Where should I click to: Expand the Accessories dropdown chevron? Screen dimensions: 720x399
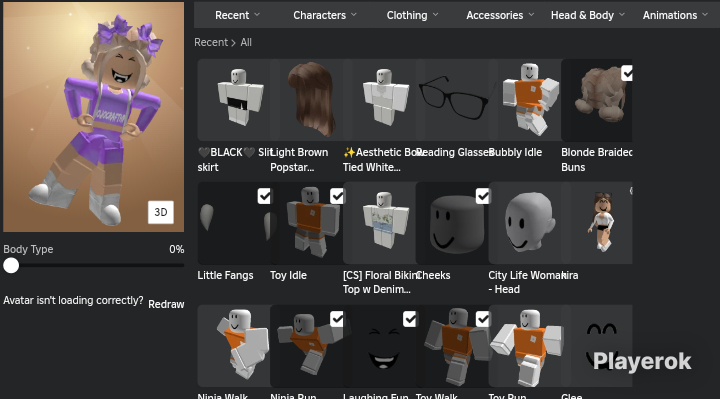tap(531, 15)
